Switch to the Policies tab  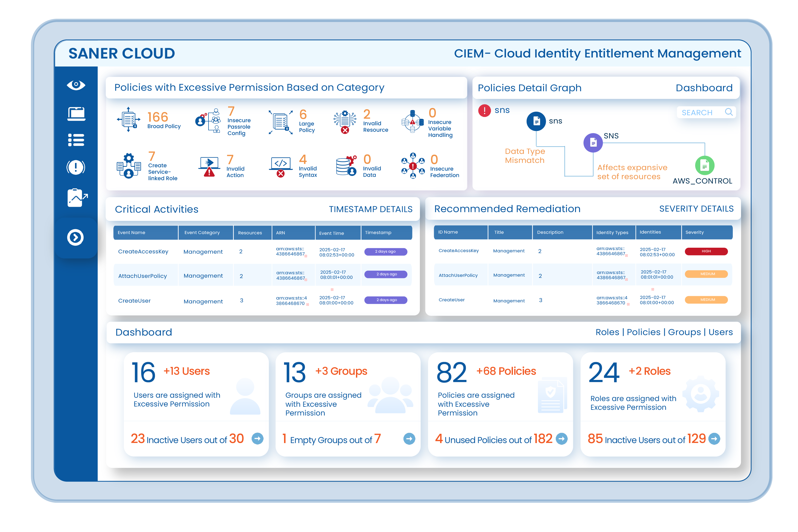pos(644,332)
